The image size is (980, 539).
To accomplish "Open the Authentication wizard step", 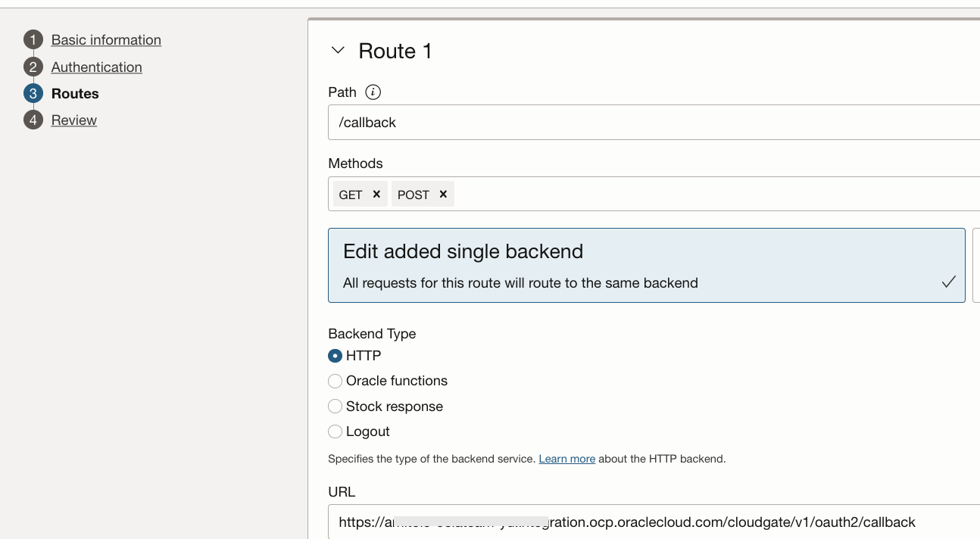I will click(96, 67).
